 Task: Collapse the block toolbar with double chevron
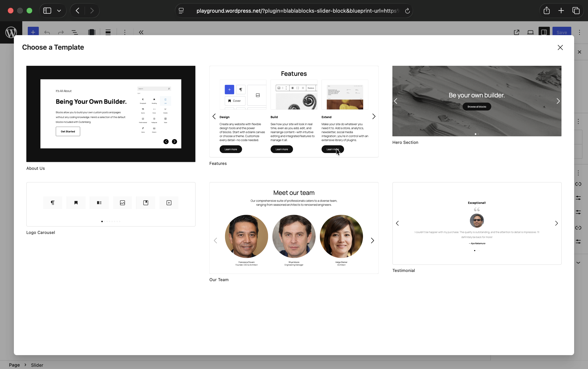(141, 32)
